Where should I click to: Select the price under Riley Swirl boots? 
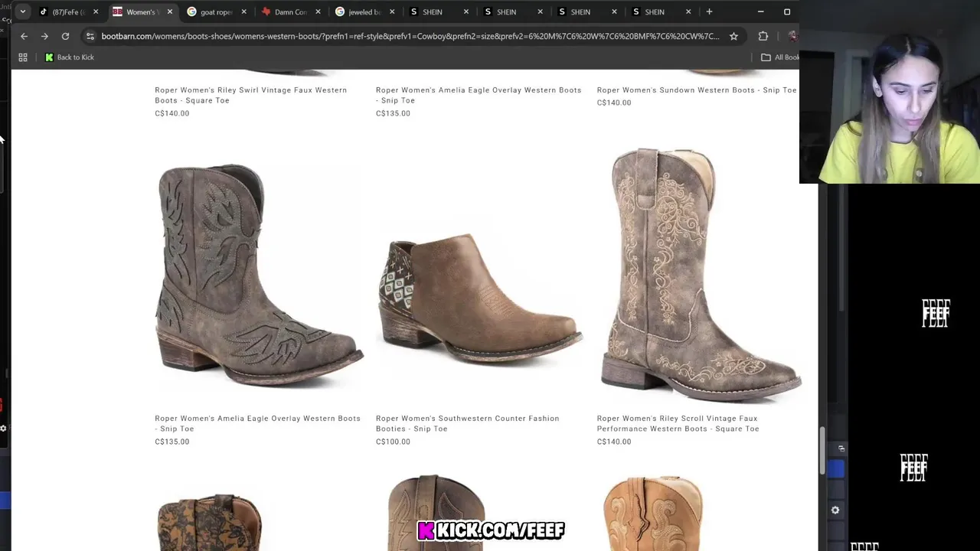point(171,113)
